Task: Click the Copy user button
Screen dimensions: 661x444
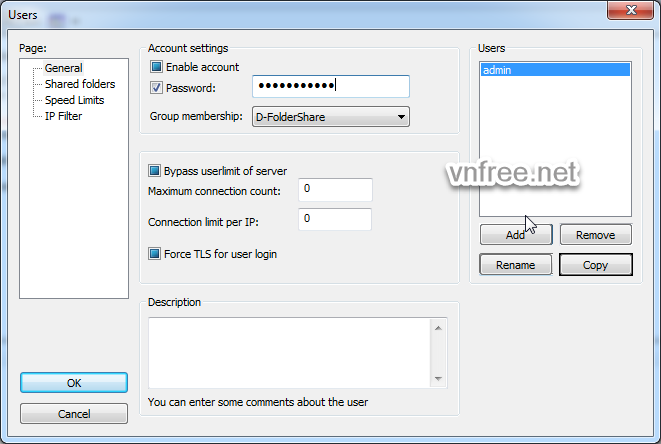Action: click(x=596, y=265)
